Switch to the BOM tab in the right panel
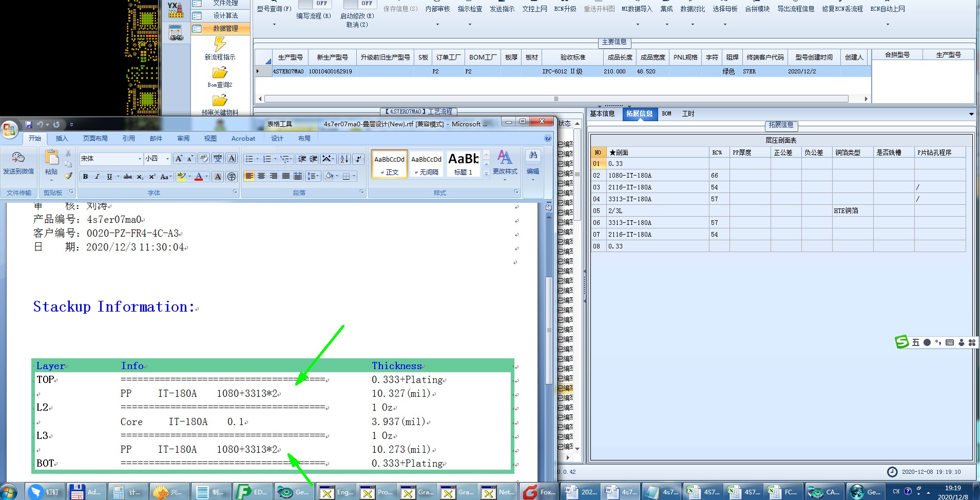Image resolution: width=980 pixels, height=500 pixels. [666, 114]
